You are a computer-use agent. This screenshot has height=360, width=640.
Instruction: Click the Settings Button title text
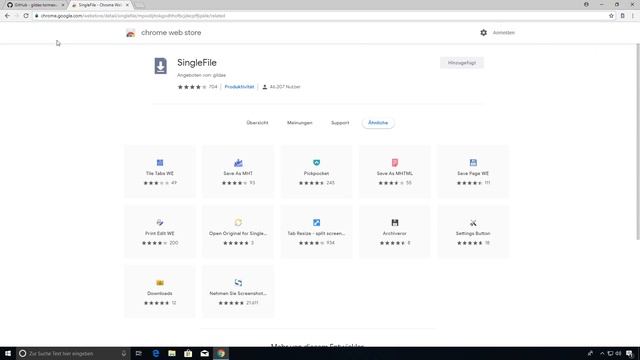(473, 233)
